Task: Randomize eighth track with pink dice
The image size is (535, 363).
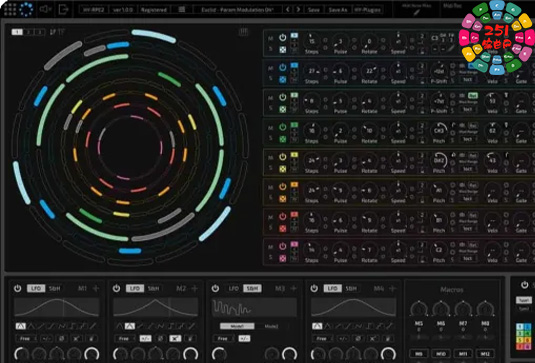Action: [283, 258]
